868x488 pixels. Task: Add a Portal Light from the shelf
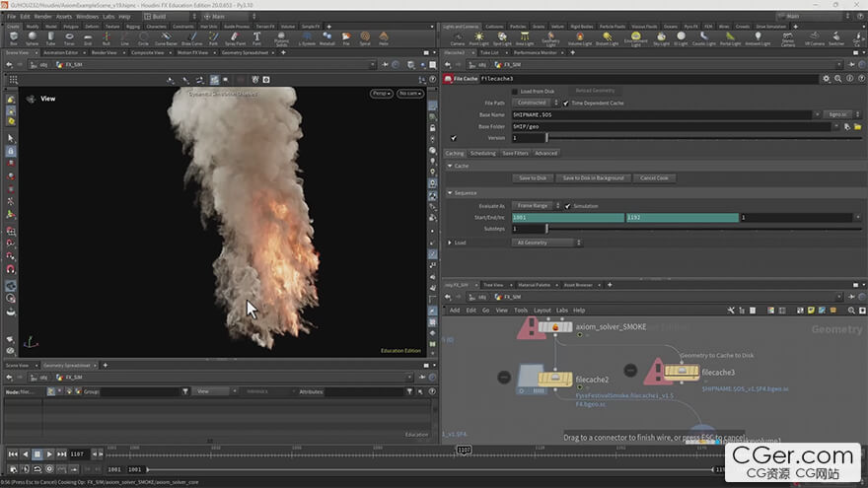pos(730,38)
